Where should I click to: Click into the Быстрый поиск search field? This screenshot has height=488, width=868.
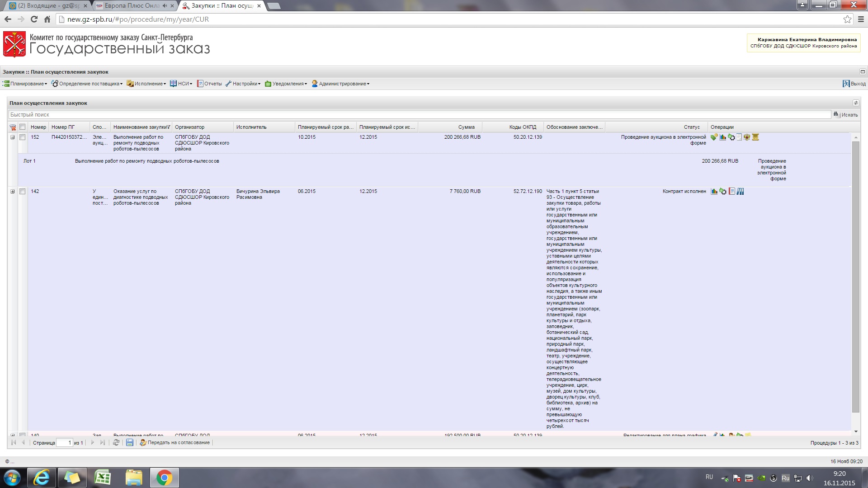(407, 115)
